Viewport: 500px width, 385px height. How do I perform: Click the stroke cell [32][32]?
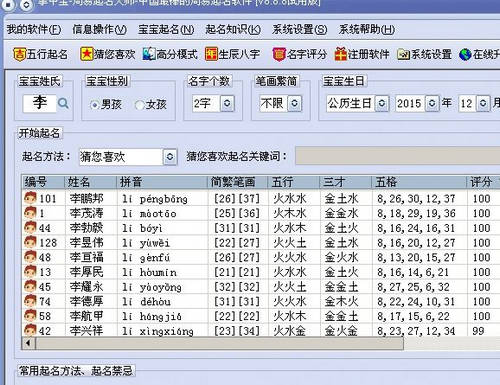pyautogui.click(x=237, y=287)
